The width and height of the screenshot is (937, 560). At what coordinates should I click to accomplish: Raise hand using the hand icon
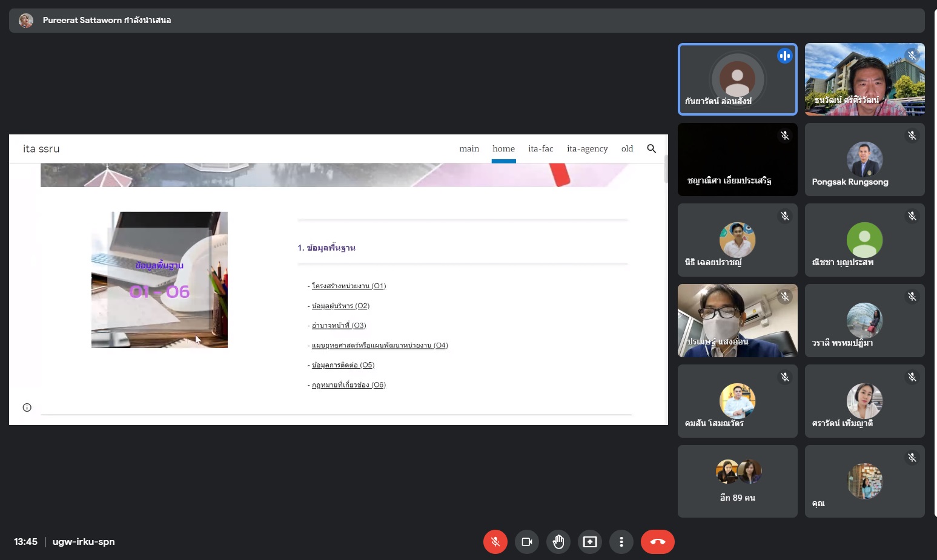point(558,542)
